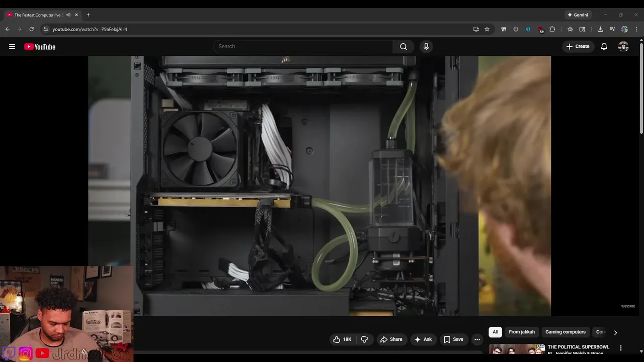The width and height of the screenshot is (644, 362).
Task: Open the Extensions puzzle menu
Action: [552, 29]
